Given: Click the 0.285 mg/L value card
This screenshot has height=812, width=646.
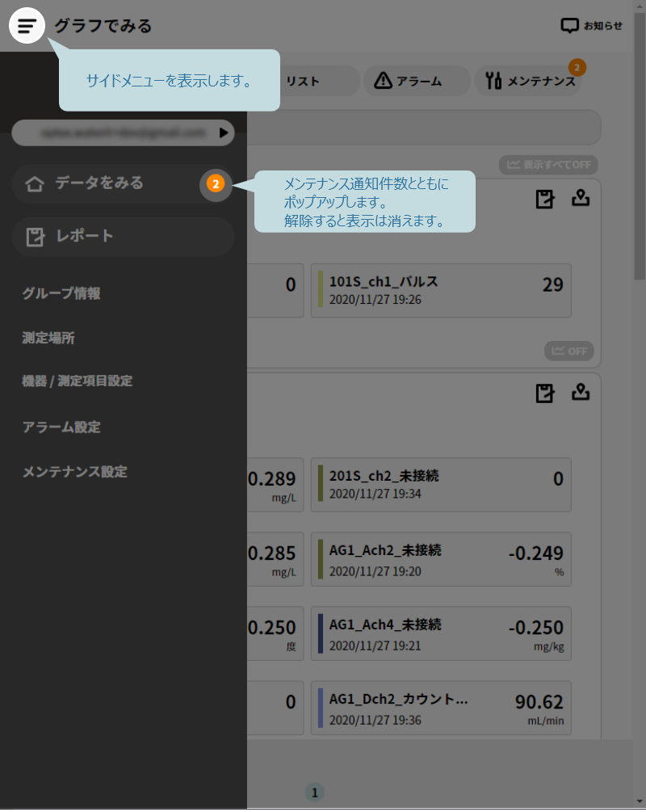Looking at the screenshot, I should [275, 559].
